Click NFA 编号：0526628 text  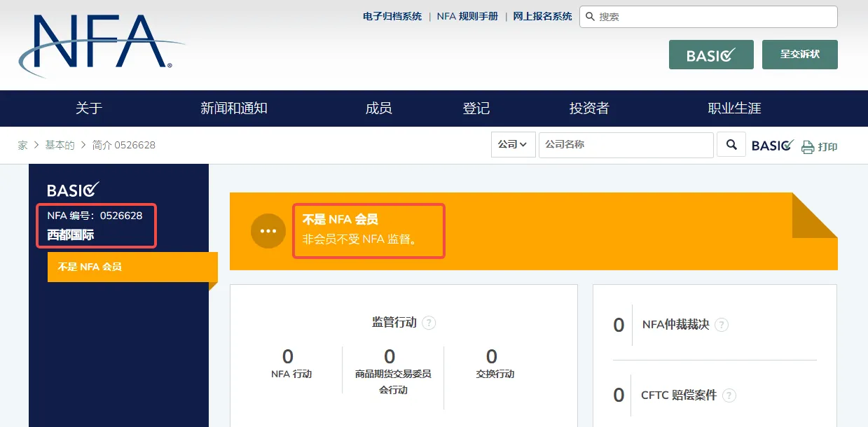click(95, 216)
